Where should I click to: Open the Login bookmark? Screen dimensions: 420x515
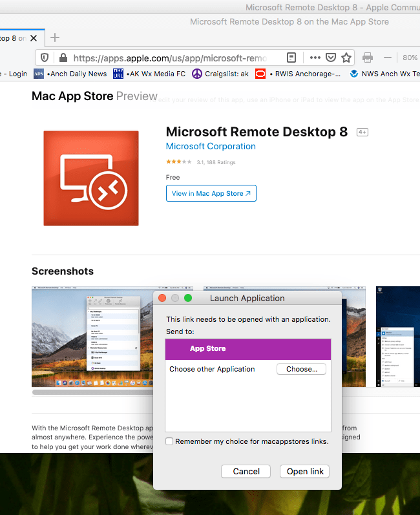14,74
